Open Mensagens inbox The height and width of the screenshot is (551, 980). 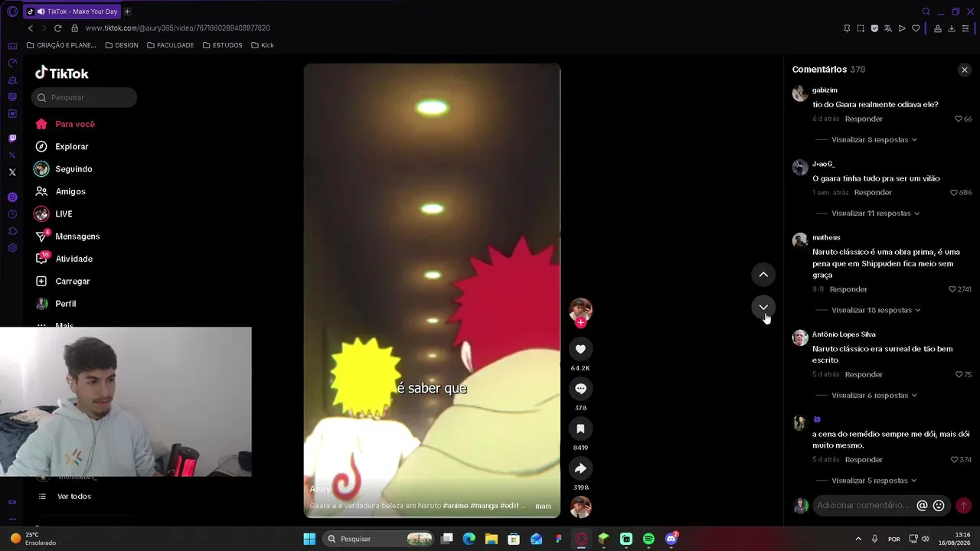pos(67,236)
